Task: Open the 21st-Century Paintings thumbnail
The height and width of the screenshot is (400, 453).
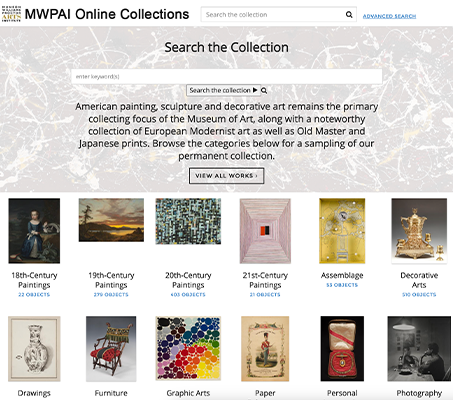Action: tap(265, 231)
